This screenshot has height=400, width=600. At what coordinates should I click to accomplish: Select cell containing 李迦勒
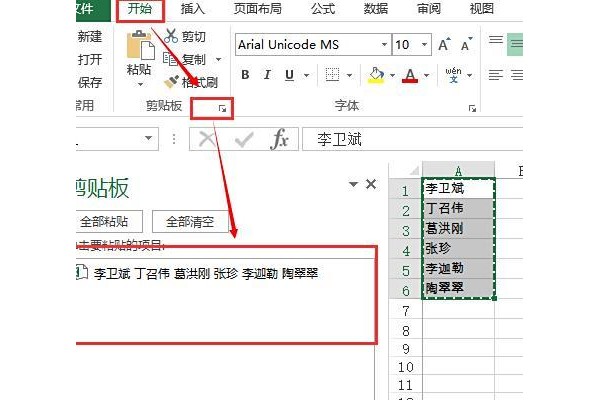tap(458, 268)
